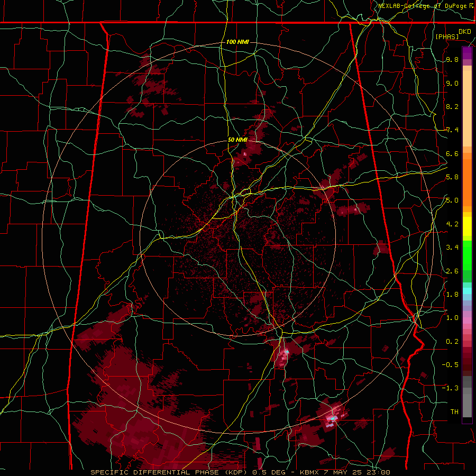Click the 8.2 legend value
The height and width of the screenshot is (476, 476).
[x=452, y=106]
